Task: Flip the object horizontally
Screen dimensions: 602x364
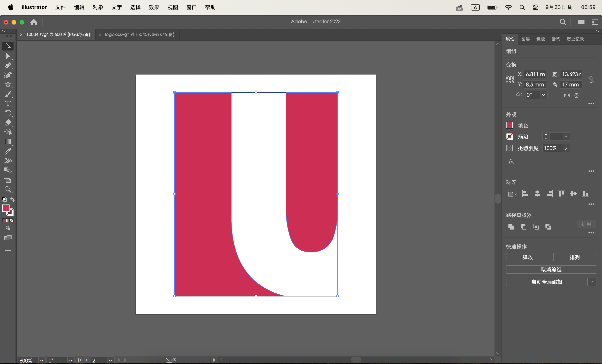Action: click(567, 95)
